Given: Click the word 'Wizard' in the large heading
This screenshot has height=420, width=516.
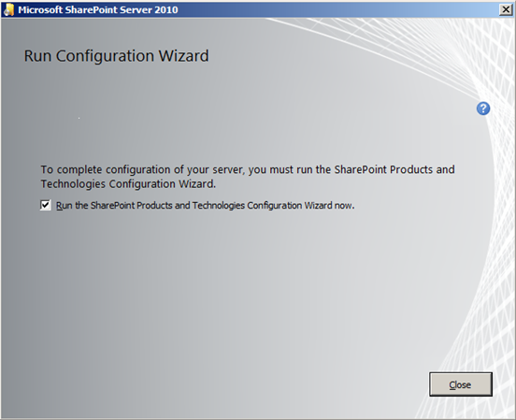Looking at the screenshot, I should pos(183,55).
